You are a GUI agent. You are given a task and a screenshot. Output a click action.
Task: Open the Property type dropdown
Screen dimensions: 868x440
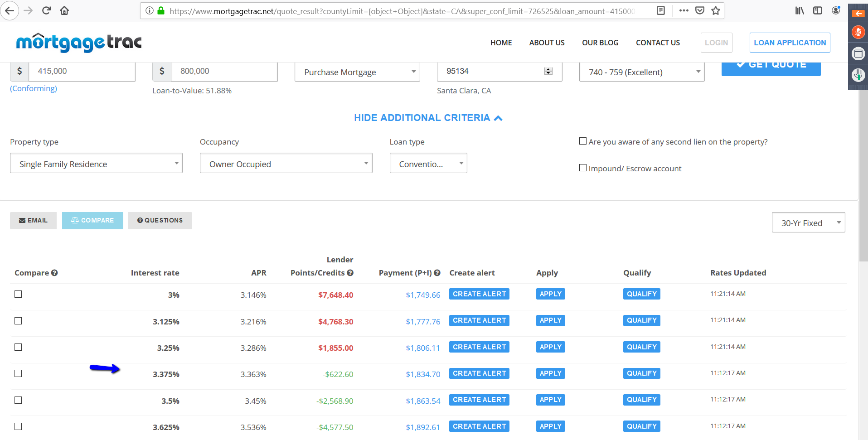tap(96, 163)
